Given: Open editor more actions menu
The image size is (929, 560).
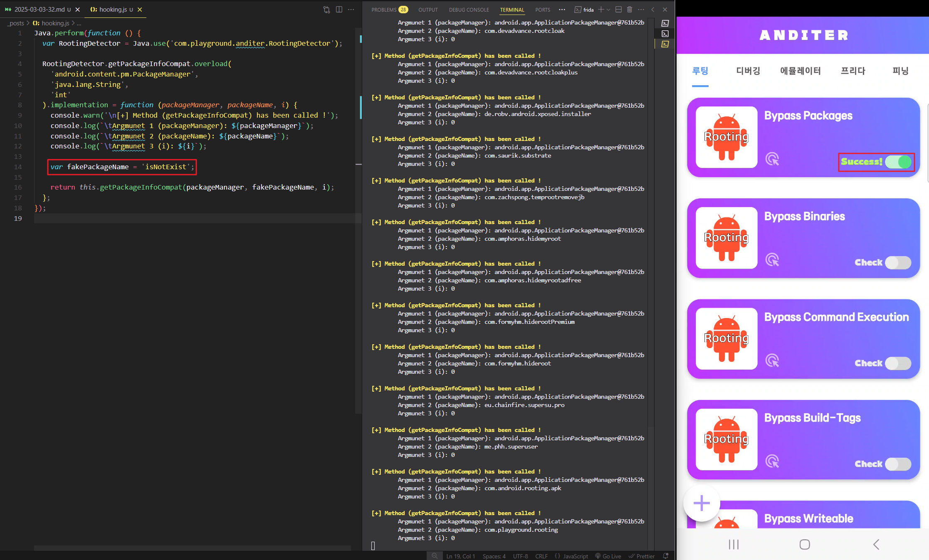Looking at the screenshot, I should (x=351, y=10).
